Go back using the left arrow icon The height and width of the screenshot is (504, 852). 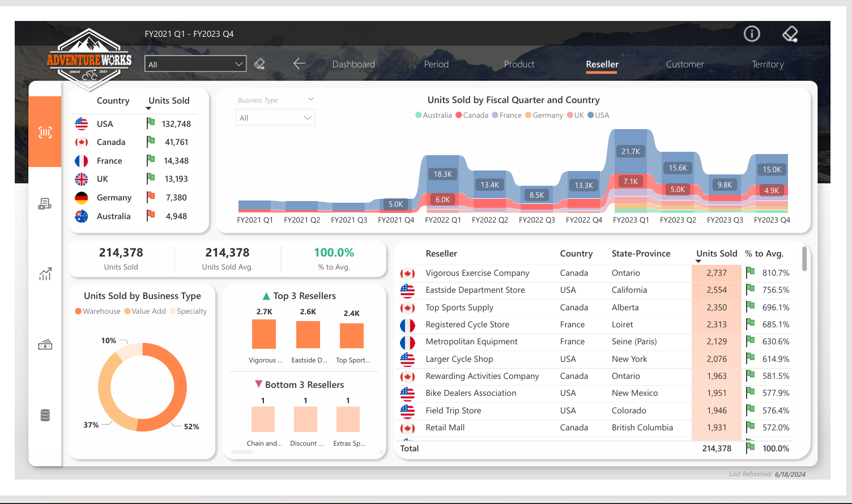[x=299, y=64]
